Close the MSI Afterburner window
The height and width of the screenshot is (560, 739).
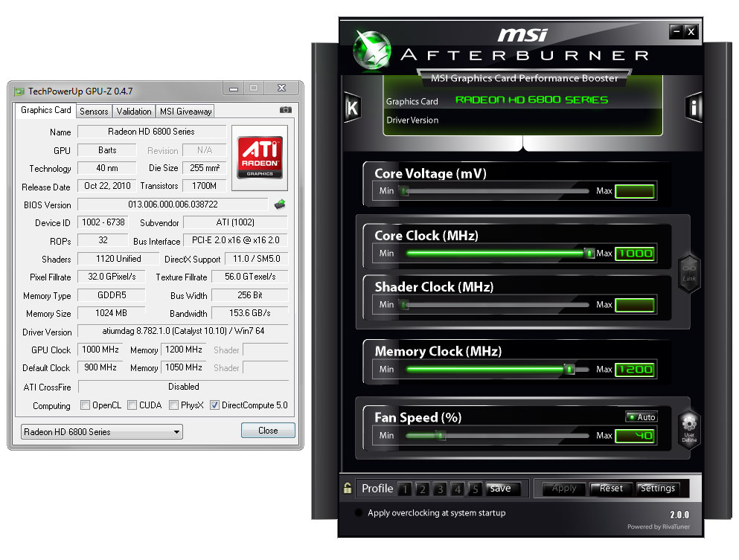691,31
